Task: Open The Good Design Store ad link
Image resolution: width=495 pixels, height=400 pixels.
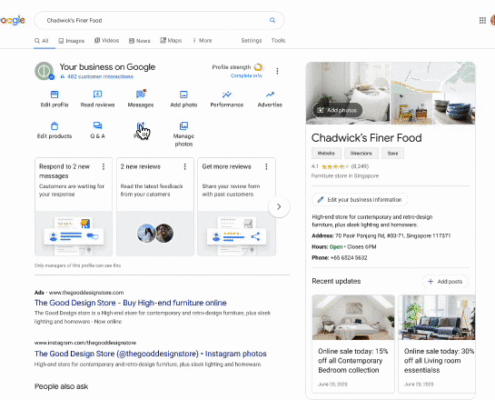Action: [x=130, y=303]
